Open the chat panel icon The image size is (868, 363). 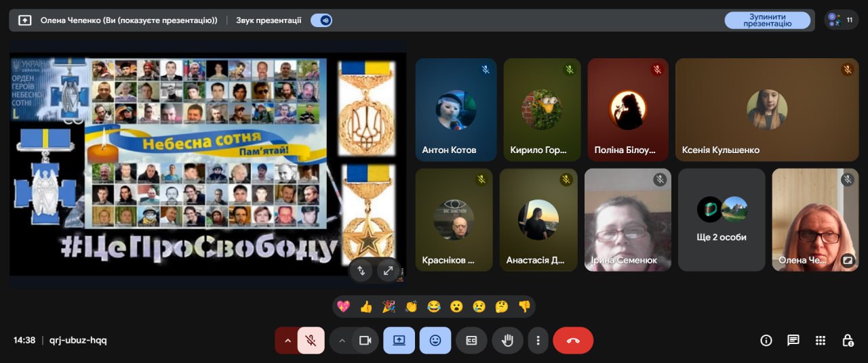tap(793, 341)
